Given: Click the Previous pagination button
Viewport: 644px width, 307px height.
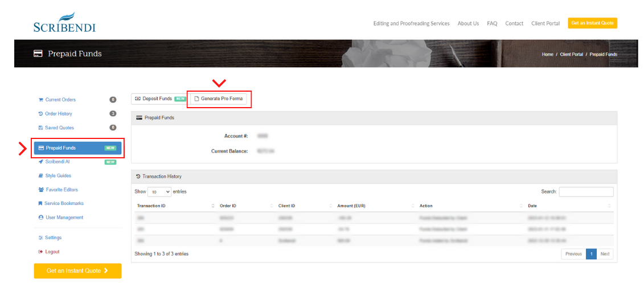Looking at the screenshot, I should pyautogui.click(x=573, y=254).
